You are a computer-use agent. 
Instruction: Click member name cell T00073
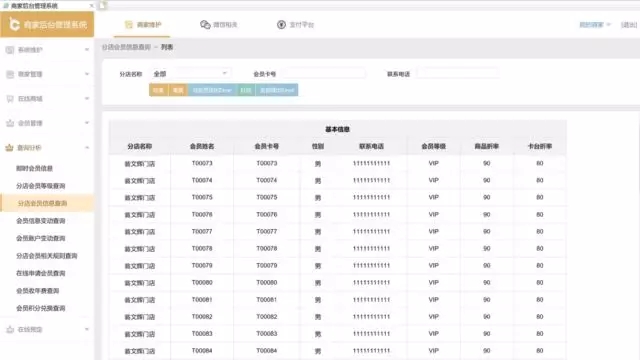coord(202,163)
